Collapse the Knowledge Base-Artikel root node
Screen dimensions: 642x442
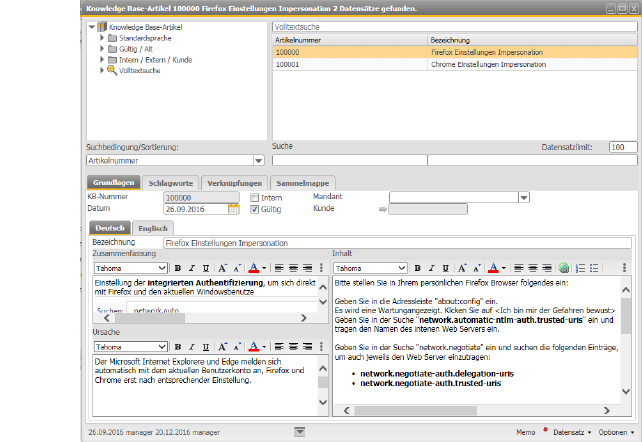92,27
